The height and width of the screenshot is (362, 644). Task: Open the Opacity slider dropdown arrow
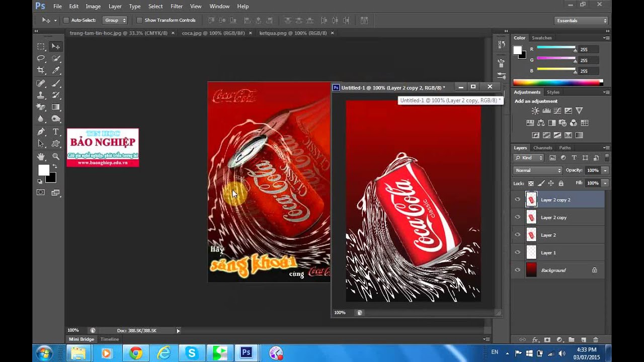(605, 170)
